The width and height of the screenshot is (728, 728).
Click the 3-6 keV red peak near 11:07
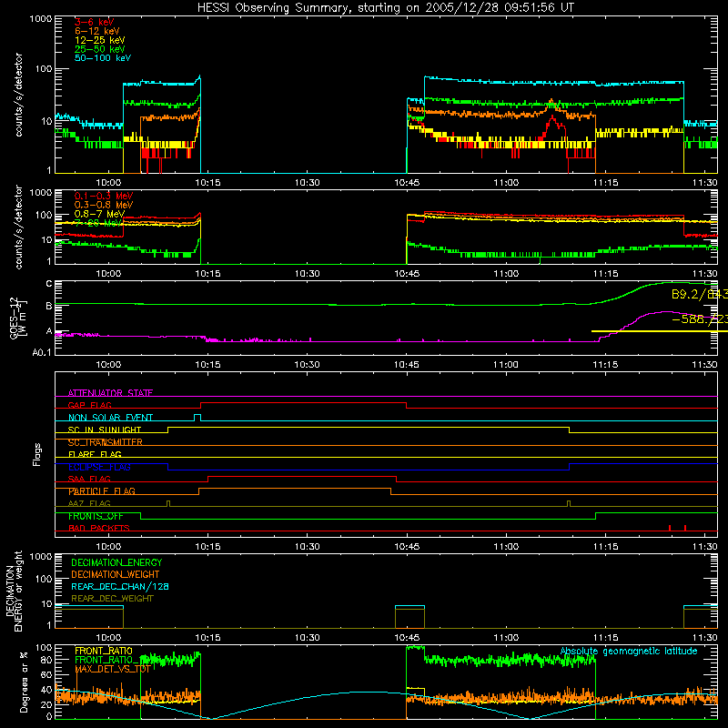pos(552,122)
